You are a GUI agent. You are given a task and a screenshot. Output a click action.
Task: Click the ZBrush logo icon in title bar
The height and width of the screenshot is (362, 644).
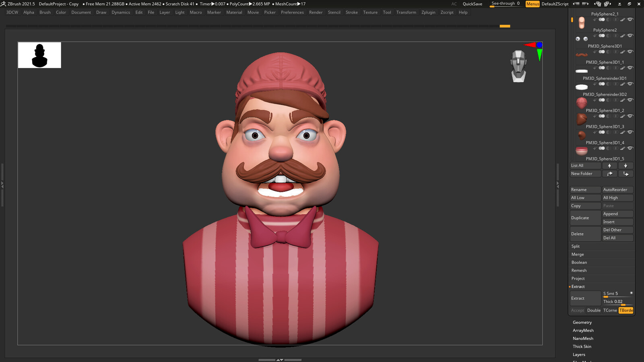tap(3, 4)
